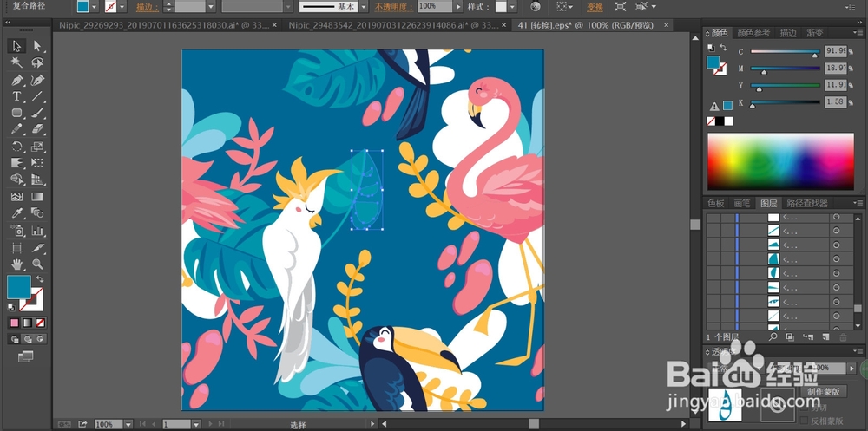Switch to 颜色参考 panel tab
868x431 pixels.
coord(753,33)
